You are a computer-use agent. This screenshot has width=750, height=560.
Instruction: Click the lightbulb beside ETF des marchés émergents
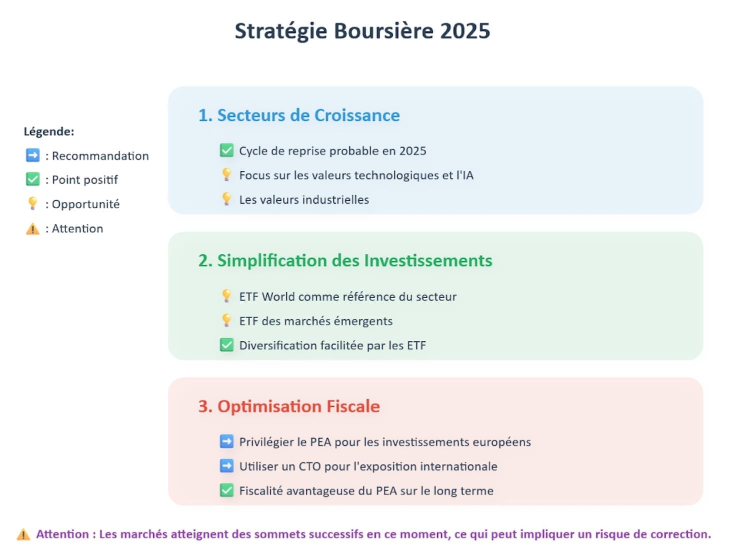[226, 320]
